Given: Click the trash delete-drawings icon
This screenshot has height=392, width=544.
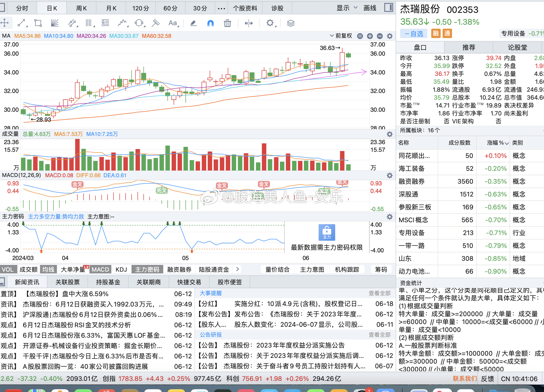Looking at the screenshot, I should (227, 23).
